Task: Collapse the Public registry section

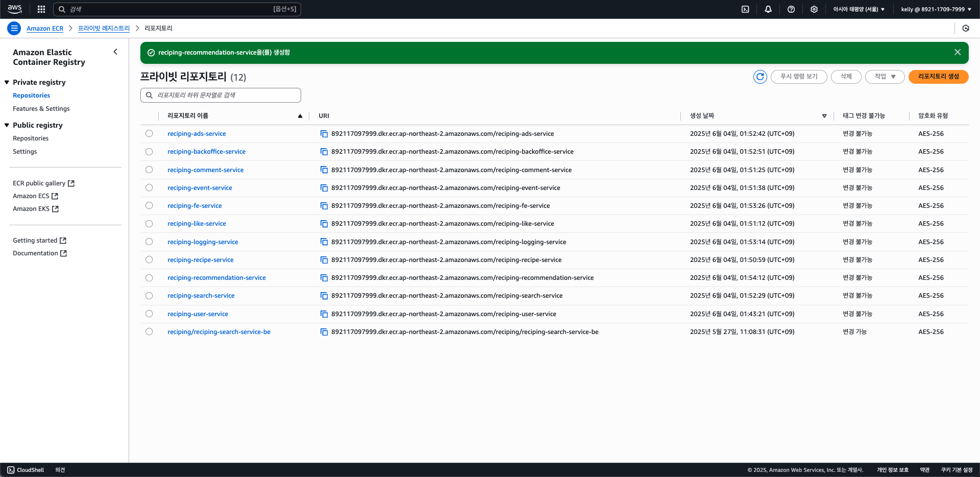Action: coord(7,125)
